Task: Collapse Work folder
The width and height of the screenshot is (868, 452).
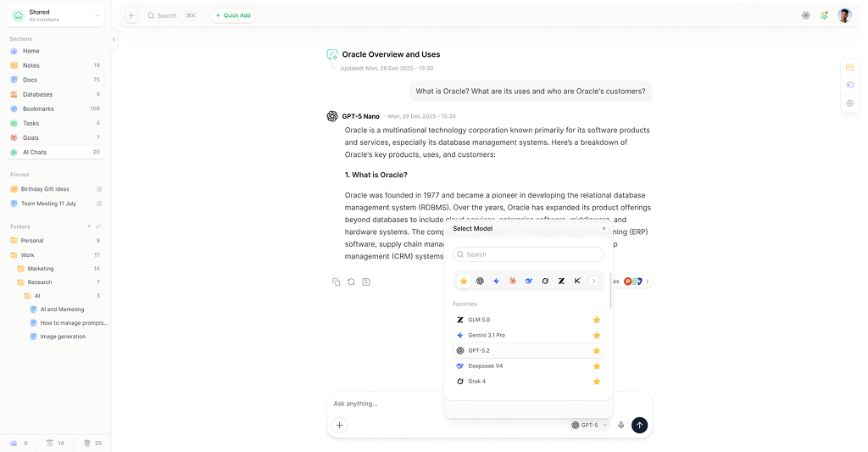Action: (x=55, y=254)
